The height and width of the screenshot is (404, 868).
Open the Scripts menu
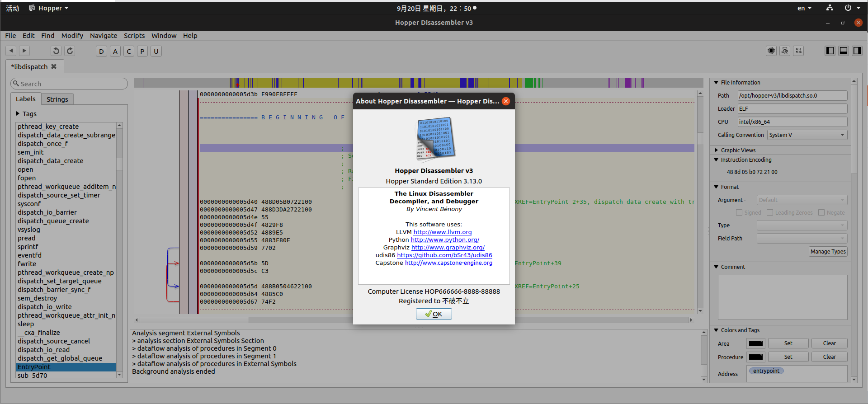point(134,36)
